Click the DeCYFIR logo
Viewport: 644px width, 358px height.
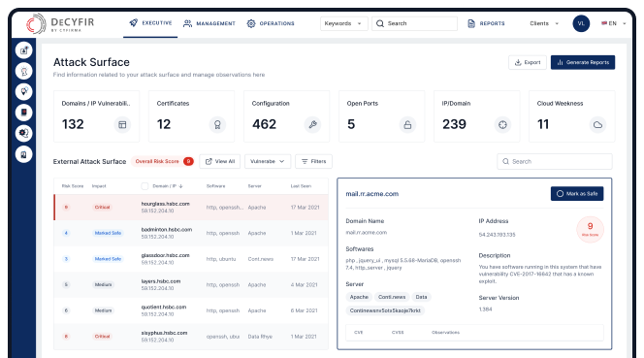tap(60, 23)
